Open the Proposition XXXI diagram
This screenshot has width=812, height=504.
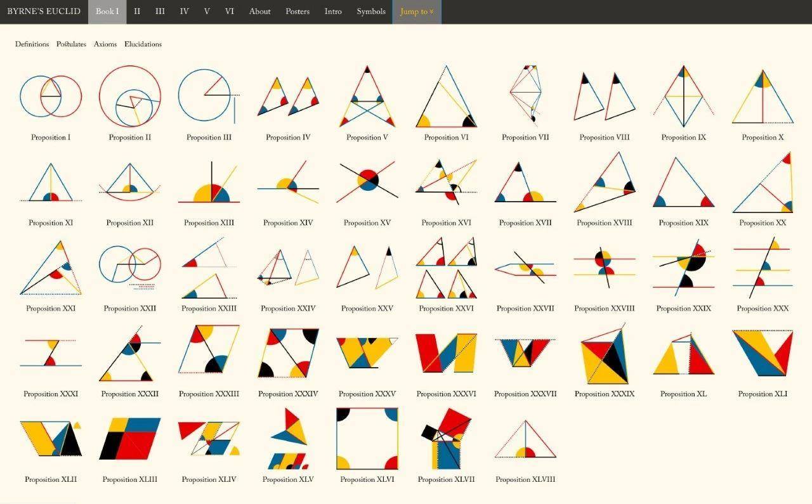click(x=51, y=353)
